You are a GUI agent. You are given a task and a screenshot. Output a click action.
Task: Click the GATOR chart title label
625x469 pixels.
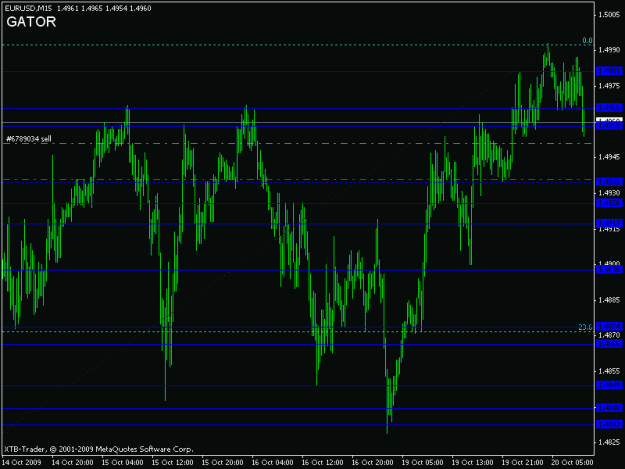[x=31, y=22]
